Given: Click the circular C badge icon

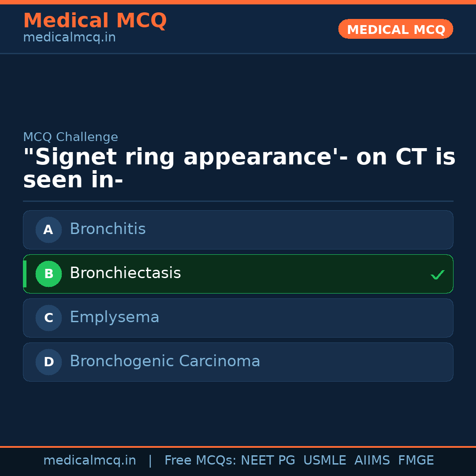Looking at the screenshot, I should [48, 318].
